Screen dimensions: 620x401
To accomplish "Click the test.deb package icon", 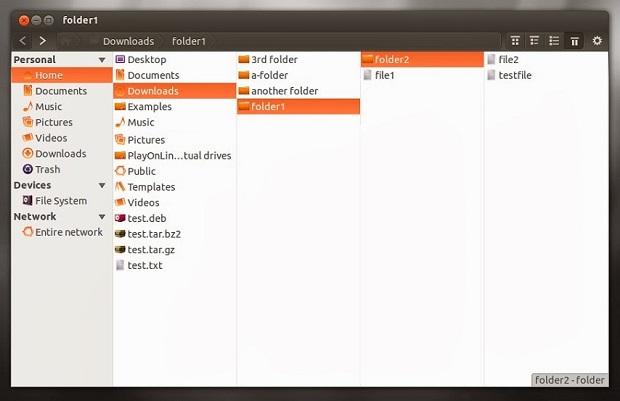I will click(120, 218).
